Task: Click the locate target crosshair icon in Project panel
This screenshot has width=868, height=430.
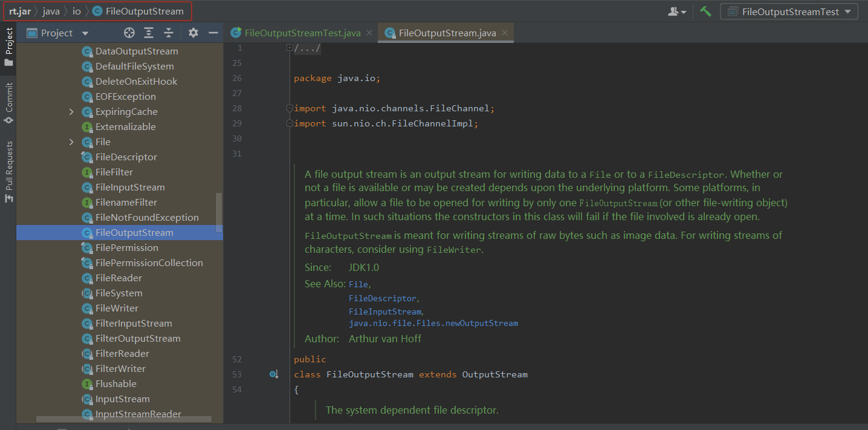Action: [x=129, y=33]
